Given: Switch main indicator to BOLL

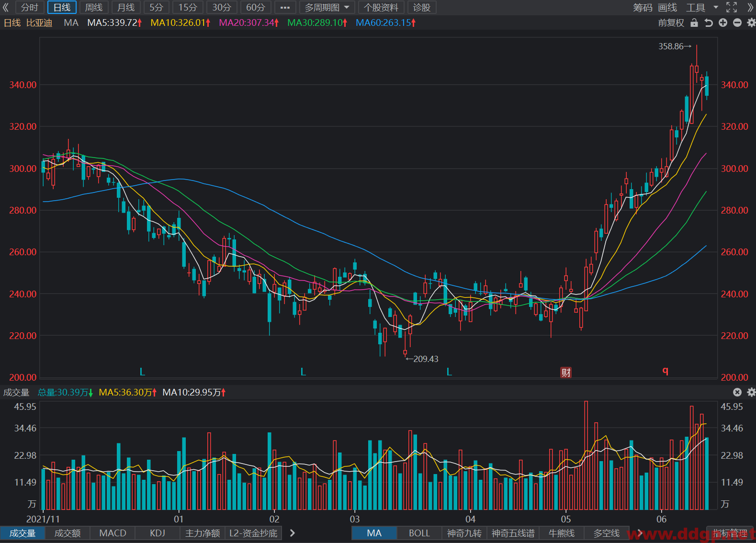Looking at the screenshot, I should (x=419, y=533).
